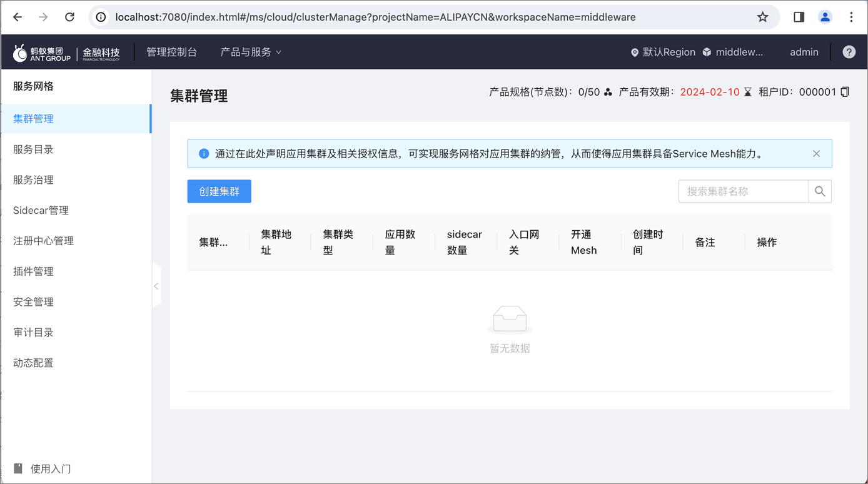
Task: Collapse the left sidebar with arrow handle
Action: tap(156, 286)
